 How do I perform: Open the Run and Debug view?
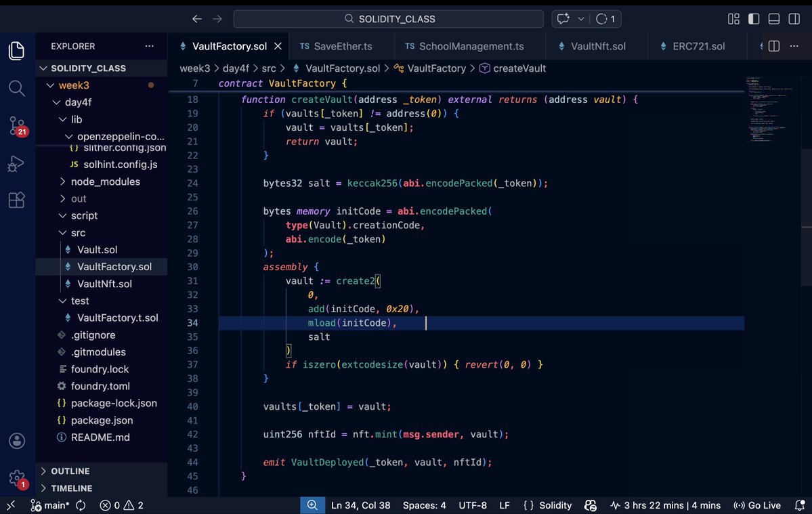point(16,164)
